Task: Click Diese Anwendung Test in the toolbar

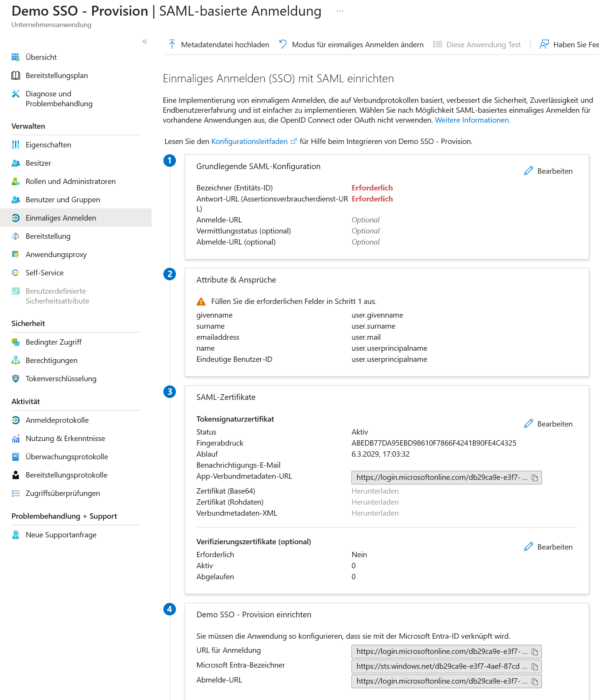Action: click(477, 45)
